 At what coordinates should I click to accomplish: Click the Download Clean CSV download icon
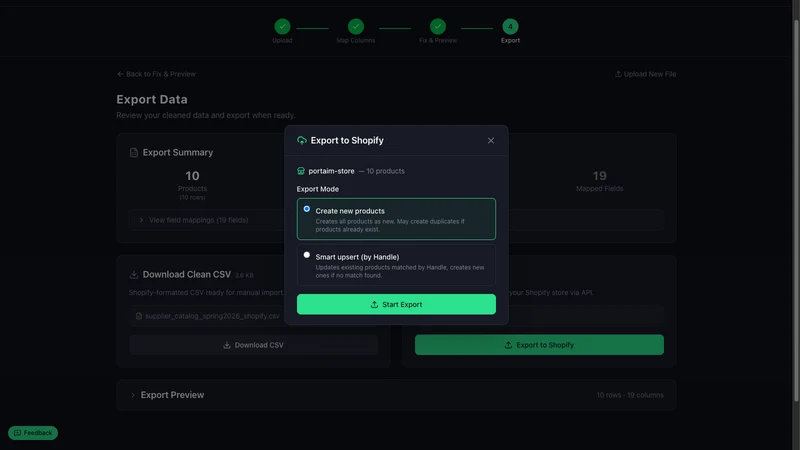click(134, 274)
